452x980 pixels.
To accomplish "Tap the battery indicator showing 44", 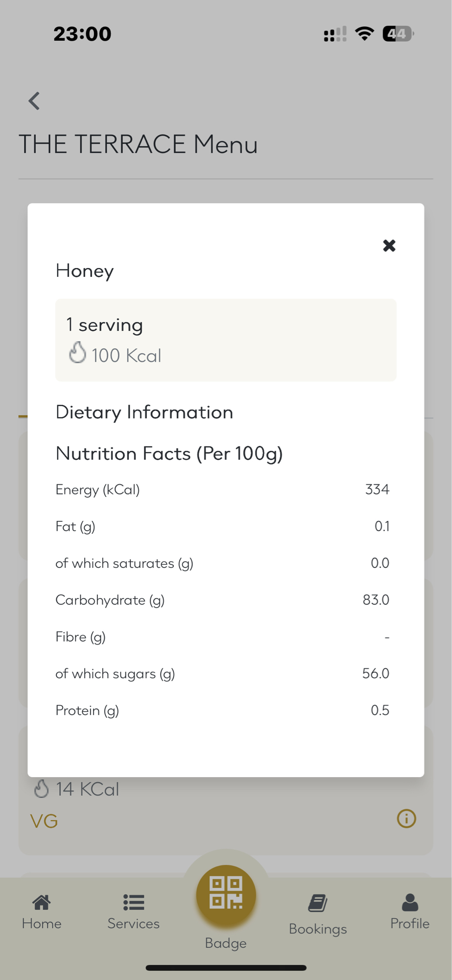I will coord(397,33).
